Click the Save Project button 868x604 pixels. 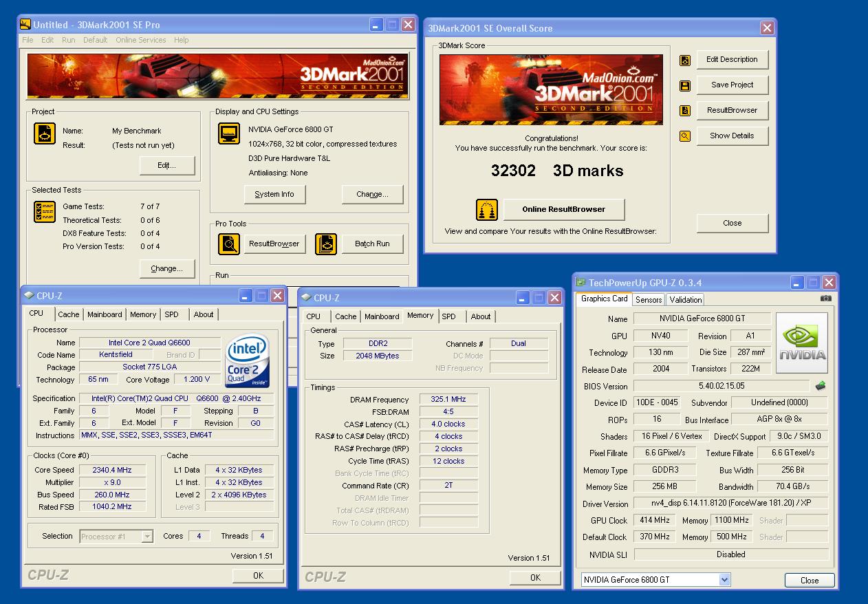point(732,85)
